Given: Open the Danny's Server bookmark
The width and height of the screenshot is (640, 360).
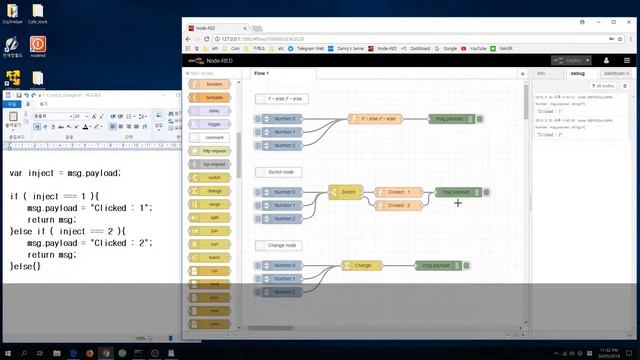Looking at the screenshot, I should coord(346,49).
